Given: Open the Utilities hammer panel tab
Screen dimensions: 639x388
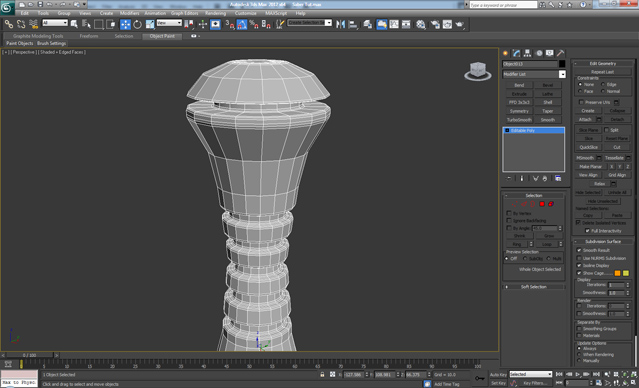Looking at the screenshot, I should click(561, 53).
